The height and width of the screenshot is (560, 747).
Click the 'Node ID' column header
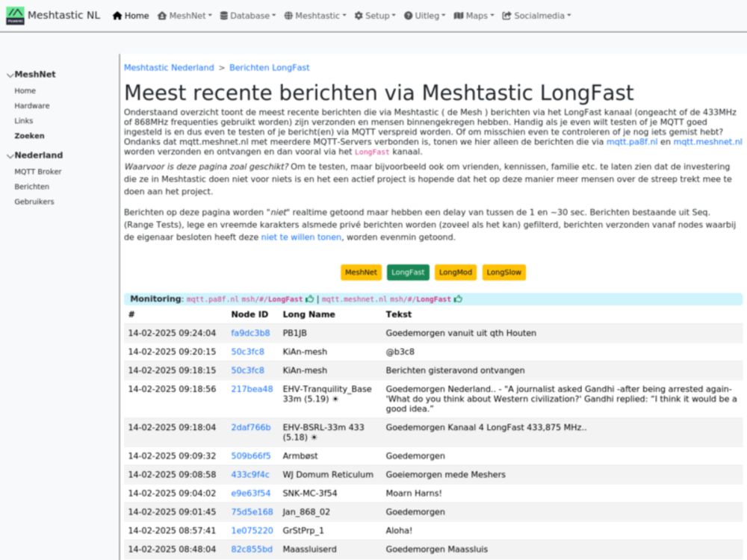point(249,314)
